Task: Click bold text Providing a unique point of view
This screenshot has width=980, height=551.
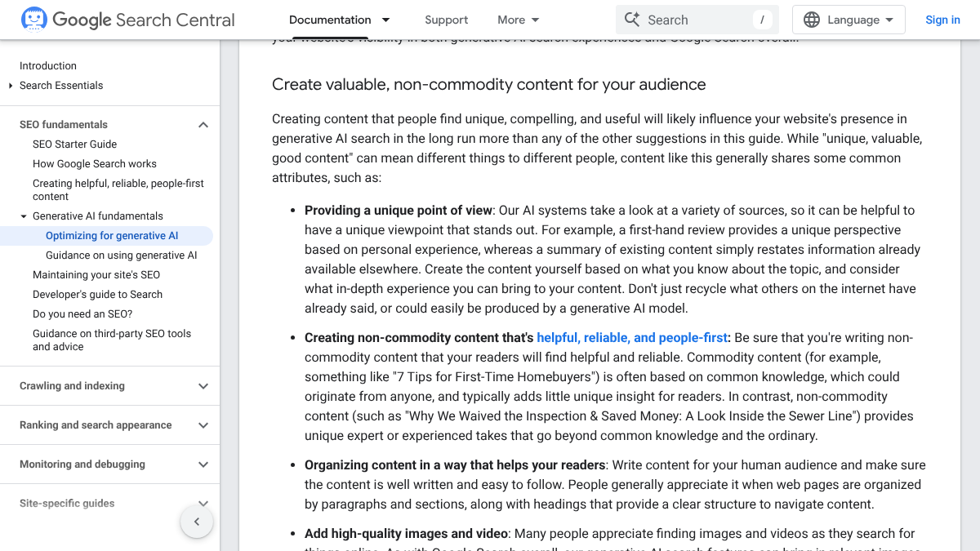Action: click(399, 211)
